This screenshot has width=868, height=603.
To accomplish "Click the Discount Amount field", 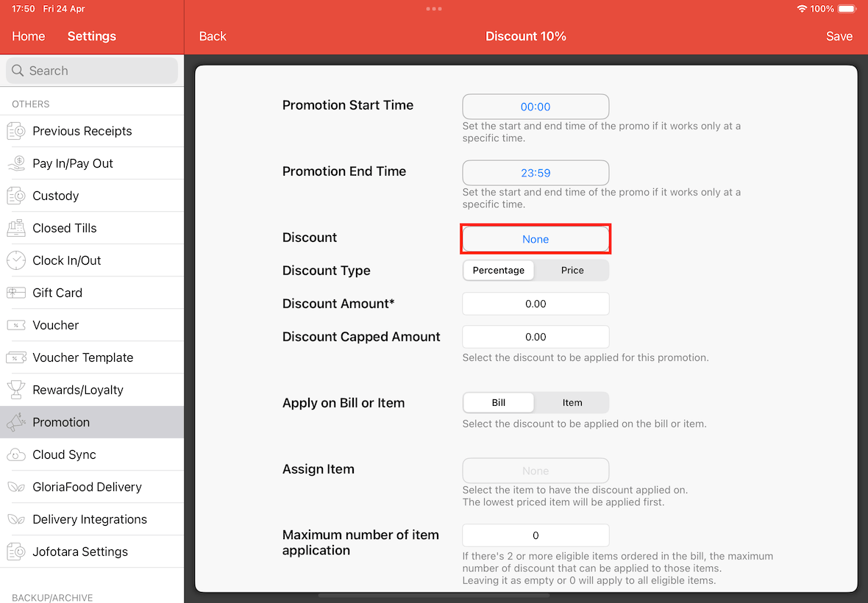I will pyautogui.click(x=536, y=304).
